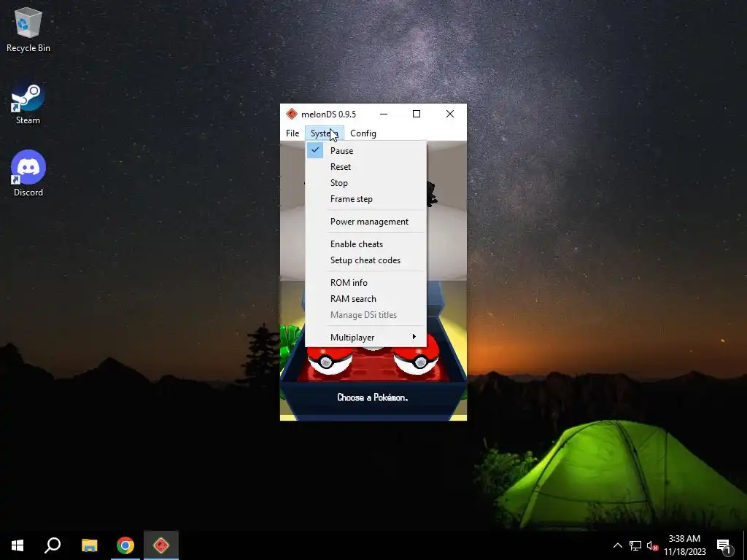
Task: Open the notification center icon
Action: [724, 545]
